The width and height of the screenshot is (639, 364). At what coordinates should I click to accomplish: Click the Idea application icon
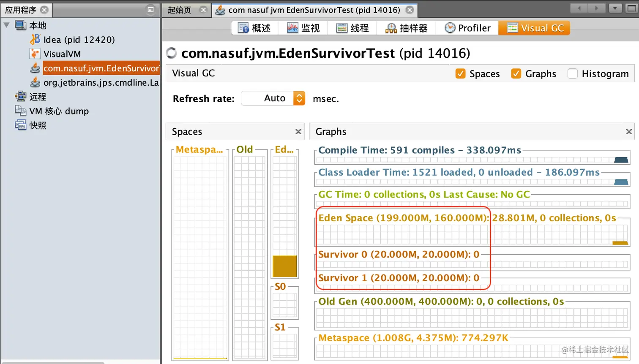35,39
